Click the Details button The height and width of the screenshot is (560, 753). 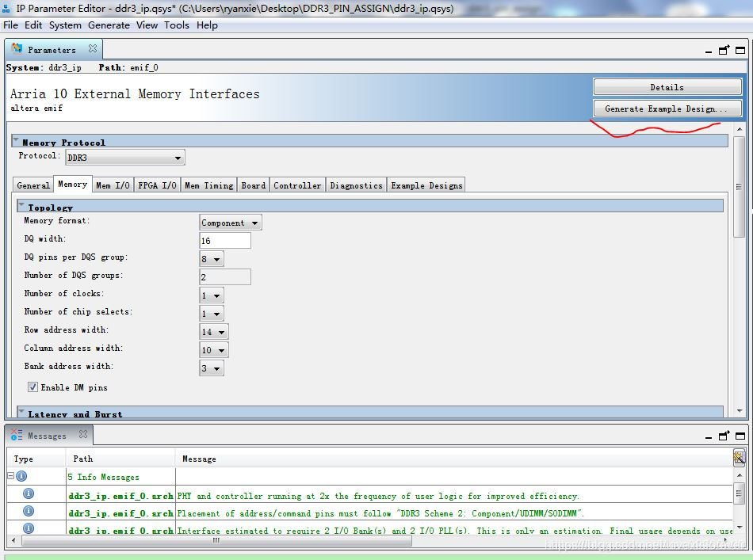[667, 87]
